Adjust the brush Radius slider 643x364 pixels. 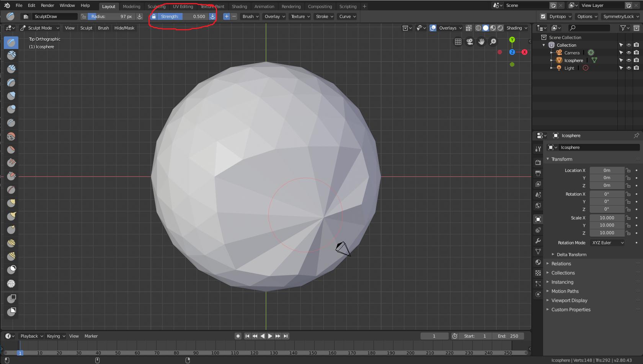tap(111, 16)
